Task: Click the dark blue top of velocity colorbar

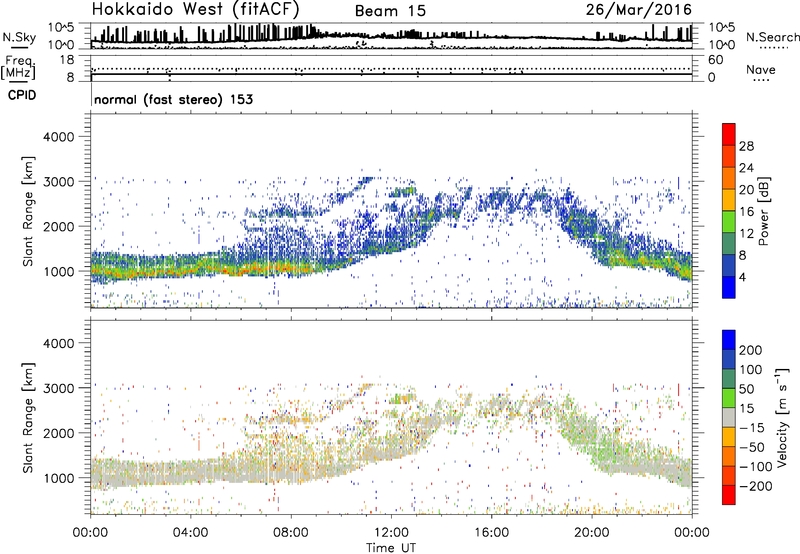Action: 729,340
